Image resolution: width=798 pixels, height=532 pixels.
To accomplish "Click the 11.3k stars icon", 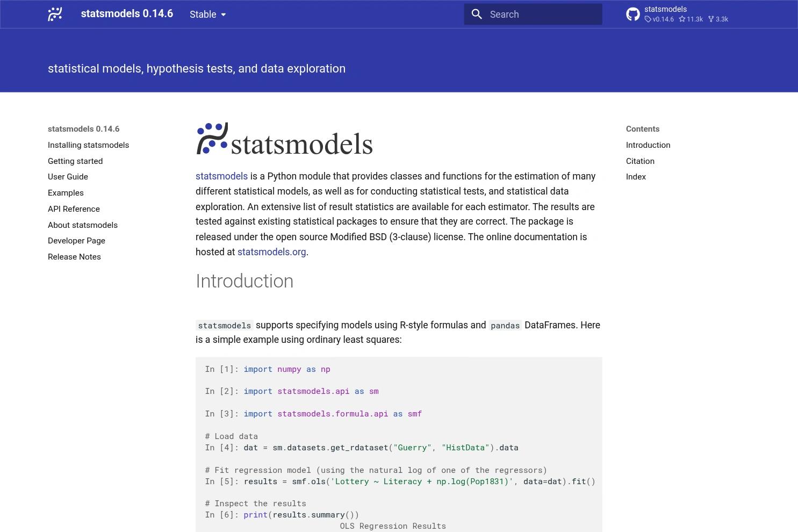I will click(x=682, y=19).
